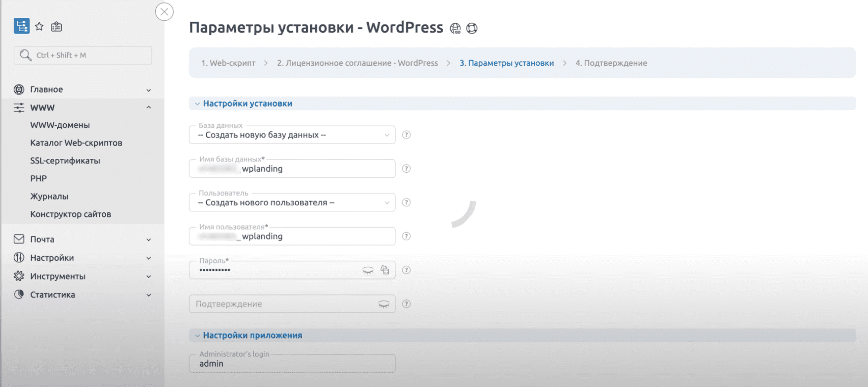Open Каталог Web-скриптов in sidebar
The image size is (868, 387).
tap(76, 143)
